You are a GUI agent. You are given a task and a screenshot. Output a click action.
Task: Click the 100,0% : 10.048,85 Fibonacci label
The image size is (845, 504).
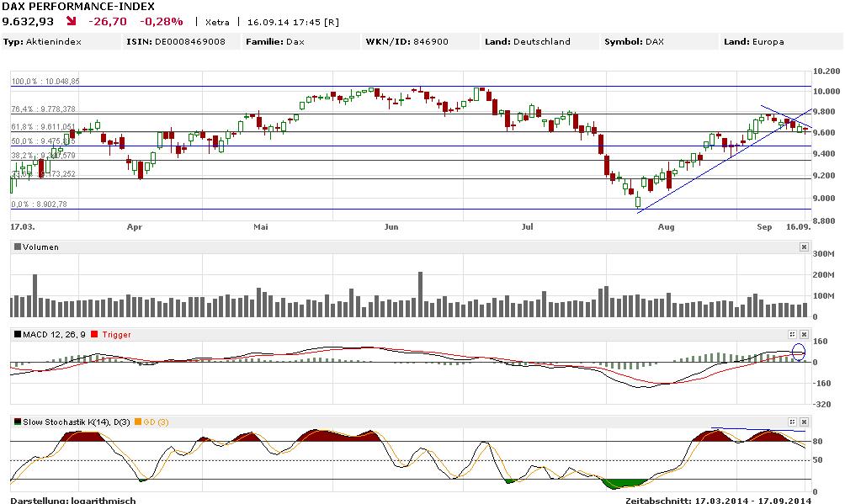[45, 82]
